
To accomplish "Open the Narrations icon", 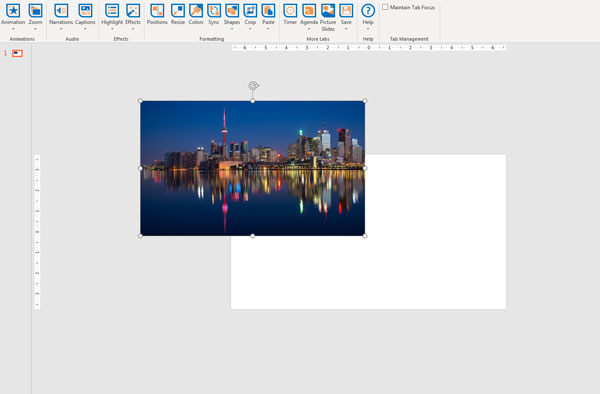I will click(61, 10).
